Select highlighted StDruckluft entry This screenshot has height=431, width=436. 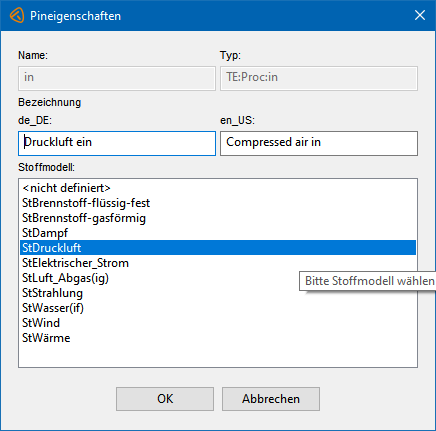(218, 248)
